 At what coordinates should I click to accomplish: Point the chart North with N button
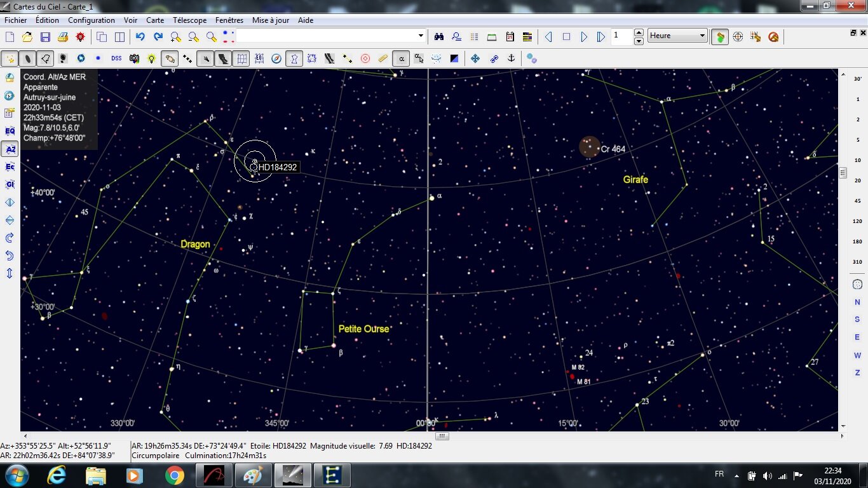click(x=857, y=302)
